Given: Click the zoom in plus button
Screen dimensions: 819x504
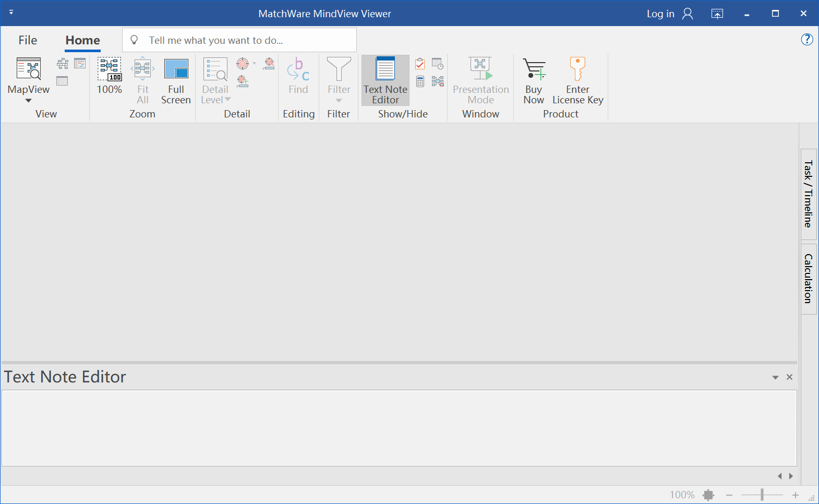Looking at the screenshot, I should [796, 495].
